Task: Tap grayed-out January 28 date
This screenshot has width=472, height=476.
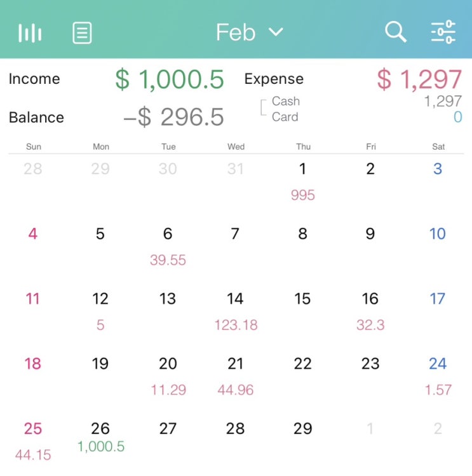Action: [x=33, y=169]
